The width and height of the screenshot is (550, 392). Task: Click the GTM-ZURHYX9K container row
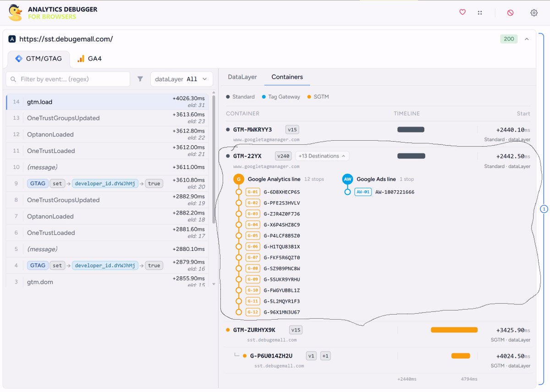coord(378,334)
